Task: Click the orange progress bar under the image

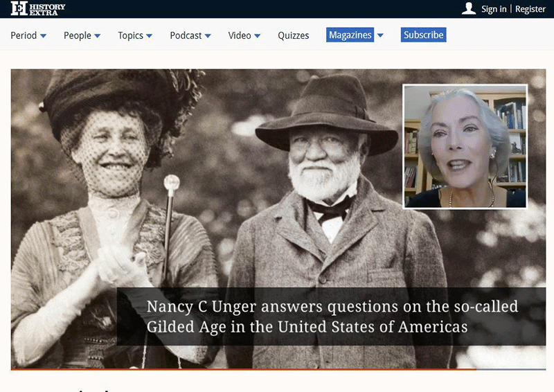Action: [242, 369]
